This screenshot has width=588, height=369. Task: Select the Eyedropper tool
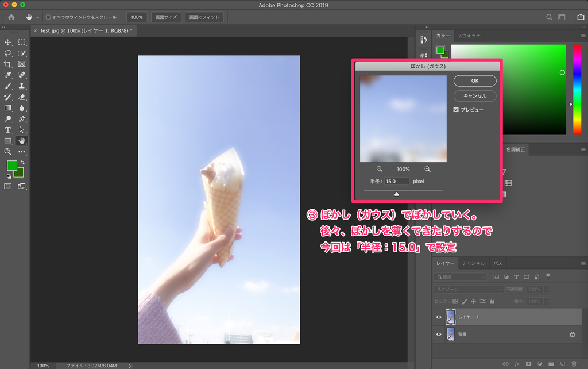(x=7, y=75)
